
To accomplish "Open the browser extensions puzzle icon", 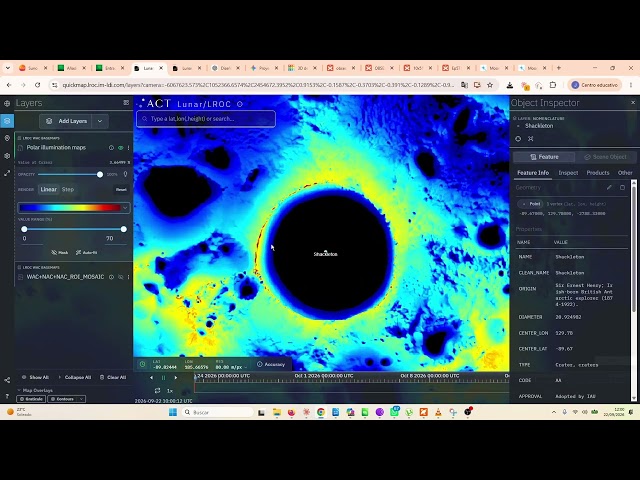I will coord(553,85).
